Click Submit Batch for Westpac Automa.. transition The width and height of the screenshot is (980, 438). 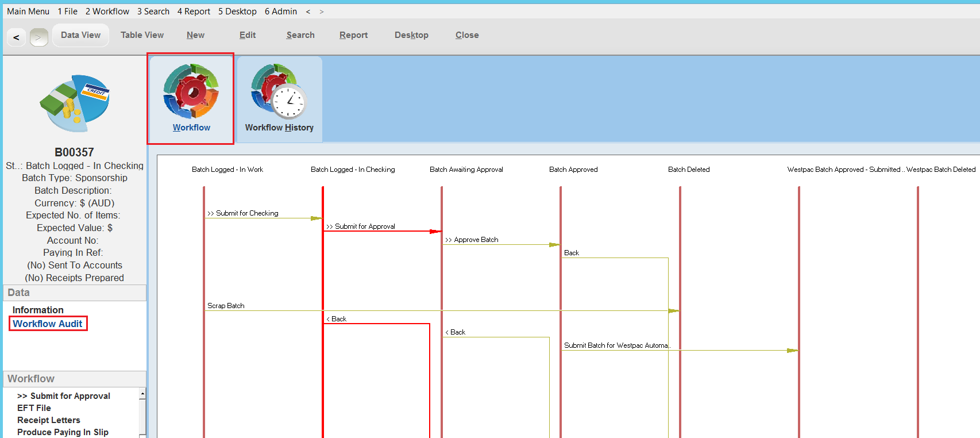[617, 345]
